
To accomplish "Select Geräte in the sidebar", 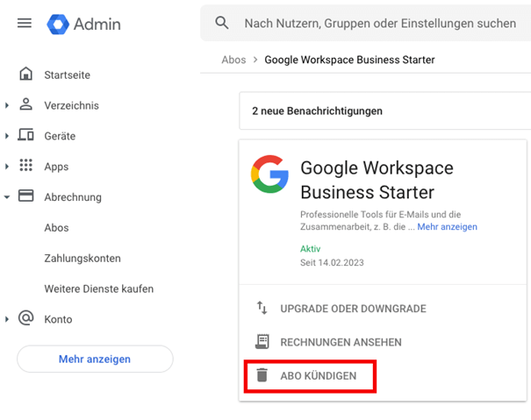I will click(60, 136).
